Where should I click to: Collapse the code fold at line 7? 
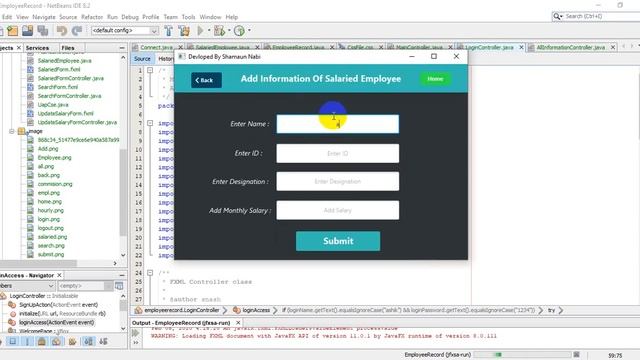[150, 123]
